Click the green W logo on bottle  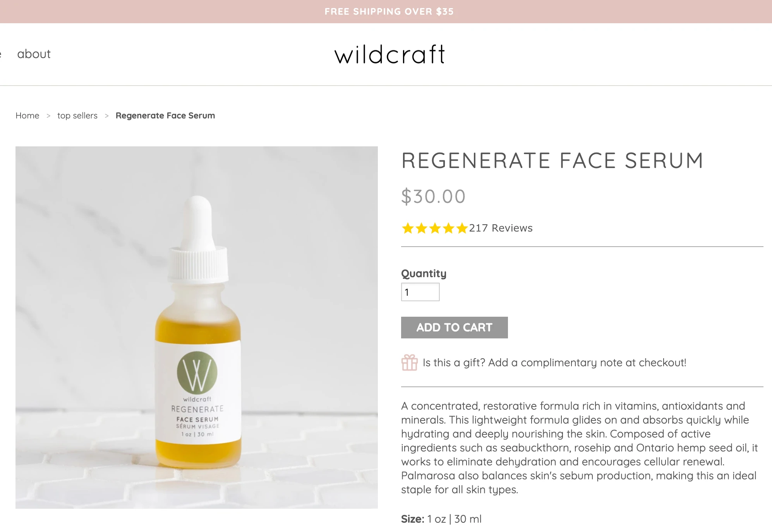point(197,372)
